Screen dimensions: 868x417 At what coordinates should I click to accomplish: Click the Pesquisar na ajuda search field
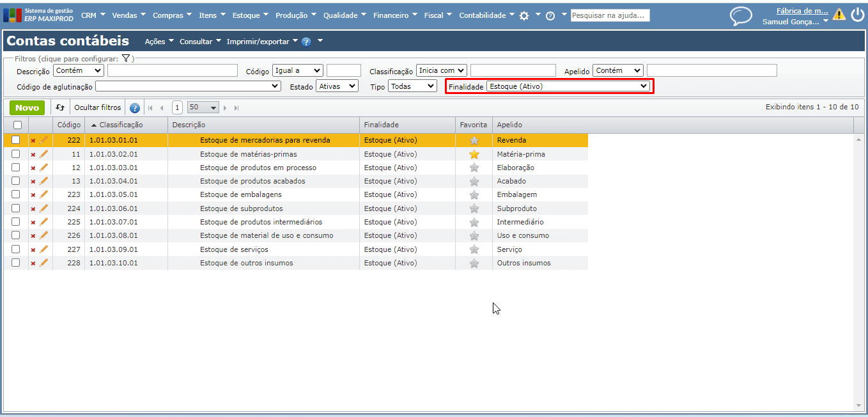(x=610, y=15)
